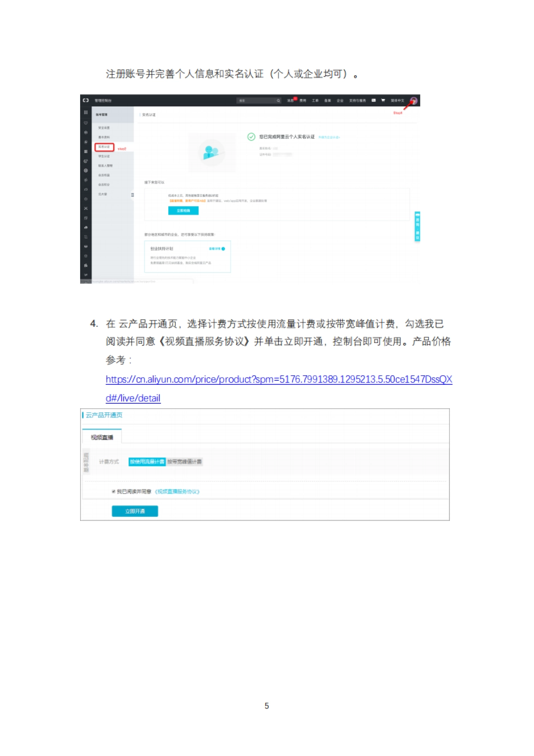Click the cross-shaped icon in left strip

point(86,208)
